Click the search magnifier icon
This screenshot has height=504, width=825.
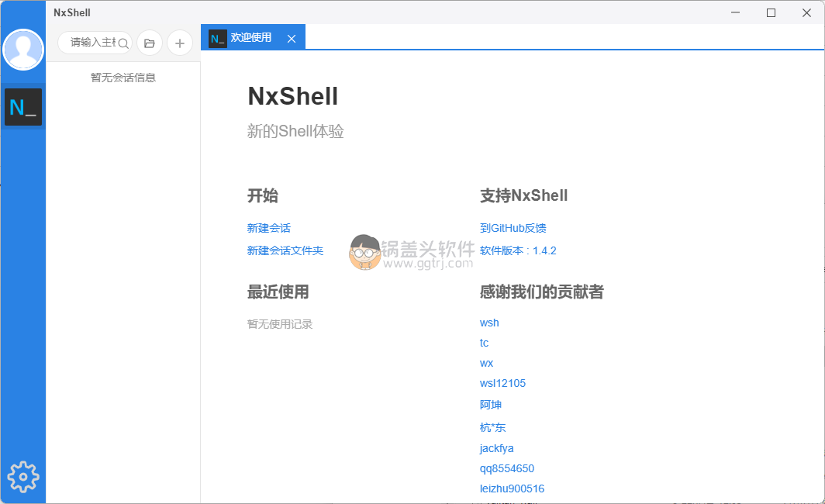[x=123, y=43]
